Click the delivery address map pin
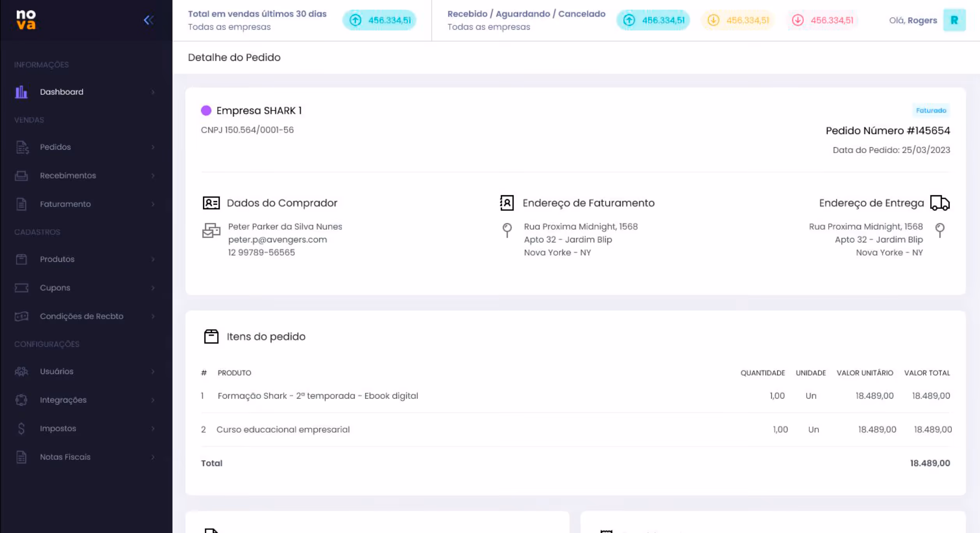The width and height of the screenshot is (980, 533). tap(940, 230)
